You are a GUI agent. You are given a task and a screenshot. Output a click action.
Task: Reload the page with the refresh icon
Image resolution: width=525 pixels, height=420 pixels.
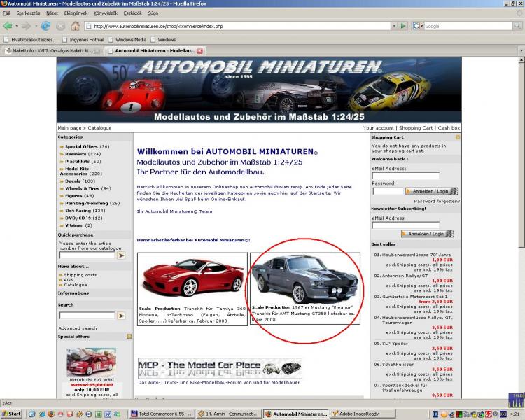coord(45,26)
